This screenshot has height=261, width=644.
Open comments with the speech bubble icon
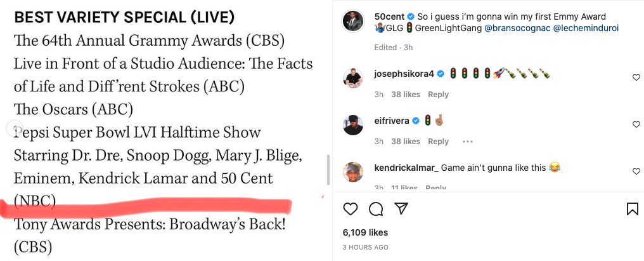[376, 209]
